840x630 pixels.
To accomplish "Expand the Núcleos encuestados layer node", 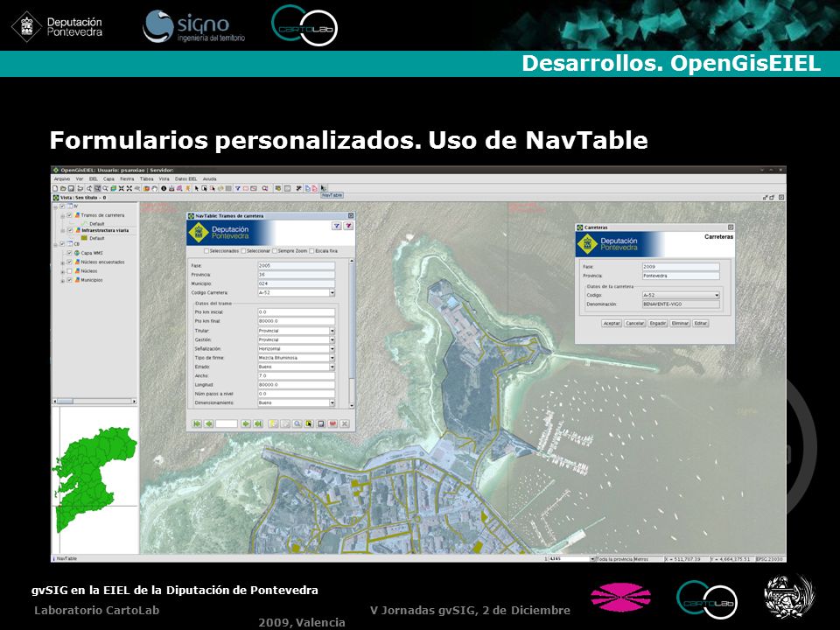I will point(63,262).
